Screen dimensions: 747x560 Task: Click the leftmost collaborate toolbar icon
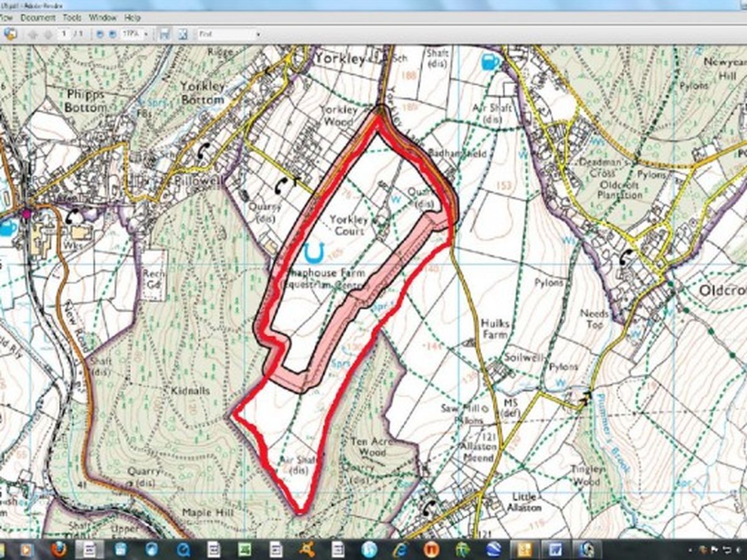click(9, 34)
